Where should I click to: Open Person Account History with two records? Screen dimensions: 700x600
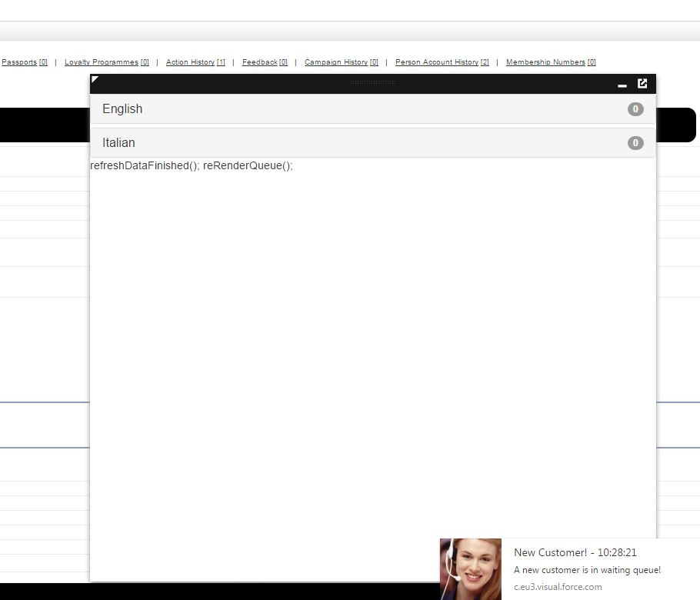pyautogui.click(x=436, y=62)
